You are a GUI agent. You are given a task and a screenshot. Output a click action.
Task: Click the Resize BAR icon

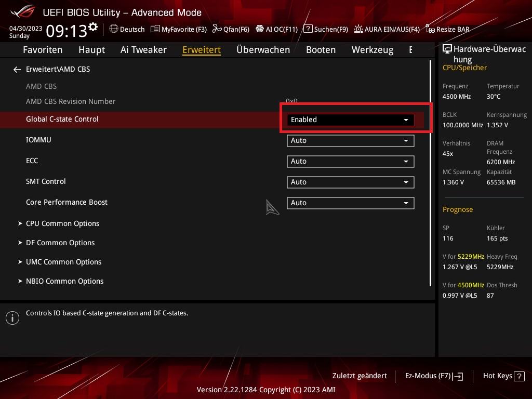pyautogui.click(x=430, y=29)
